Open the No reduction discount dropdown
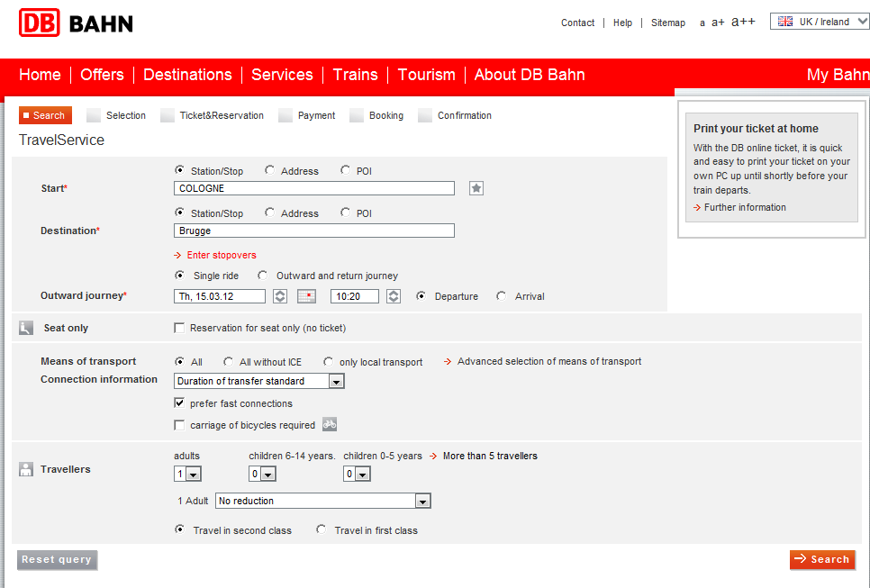Viewport: 870px width, 588px height. (x=323, y=501)
